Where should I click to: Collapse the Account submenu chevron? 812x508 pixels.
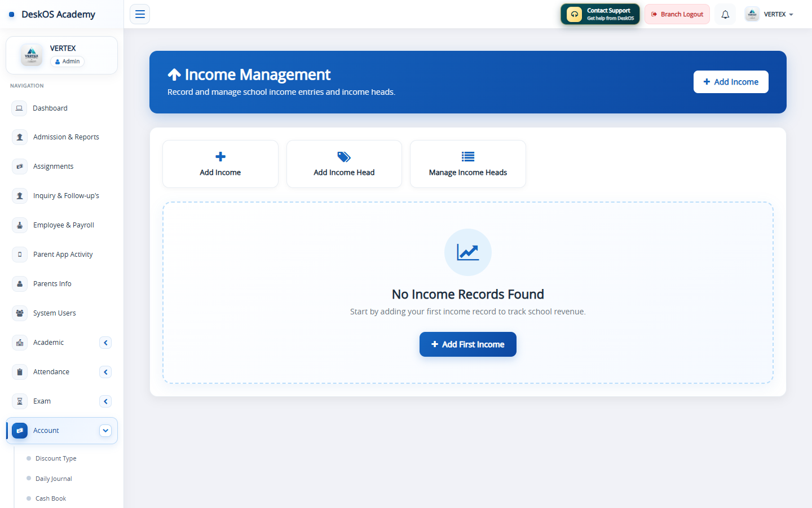pyautogui.click(x=105, y=431)
